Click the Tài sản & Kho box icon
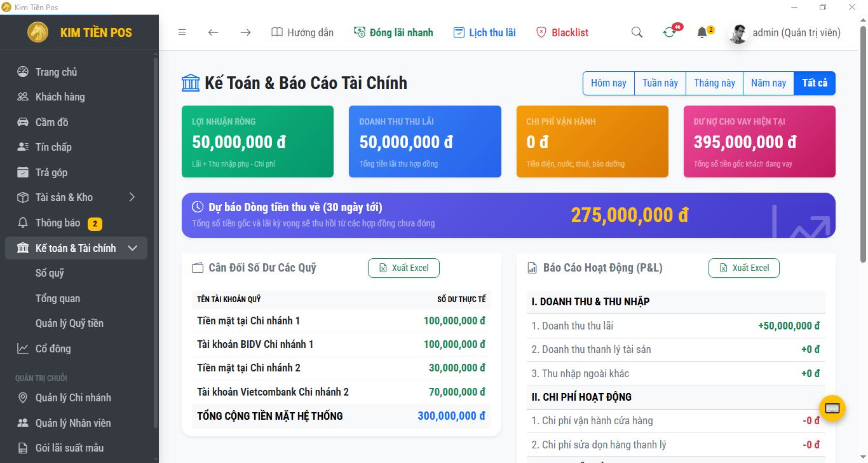This screenshot has width=868, height=463. click(23, 197)
